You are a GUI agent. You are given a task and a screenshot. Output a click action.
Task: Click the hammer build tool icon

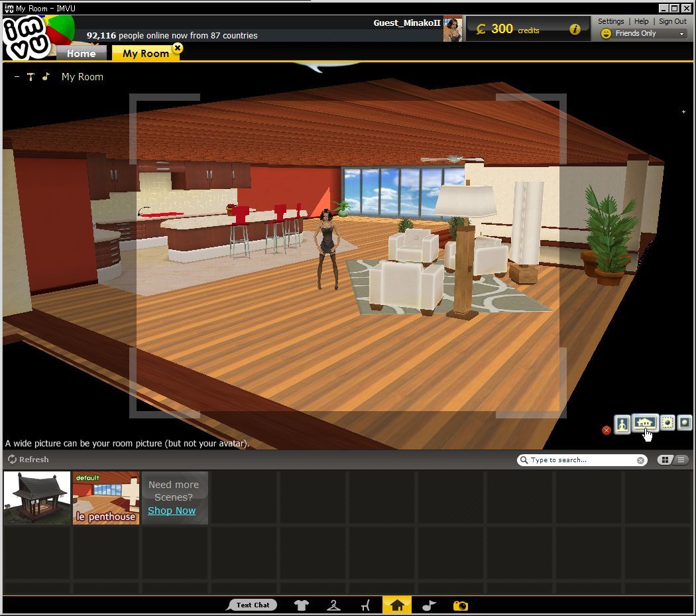point(30,77)
